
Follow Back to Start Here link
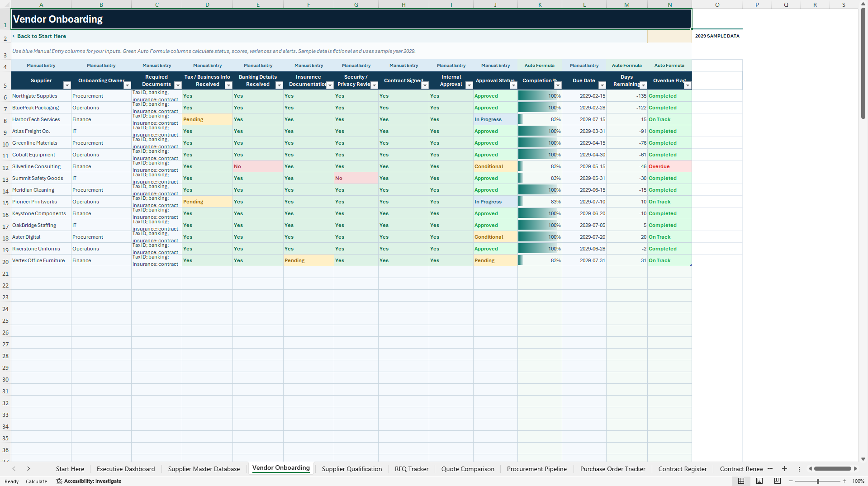[x=39, y=36]
